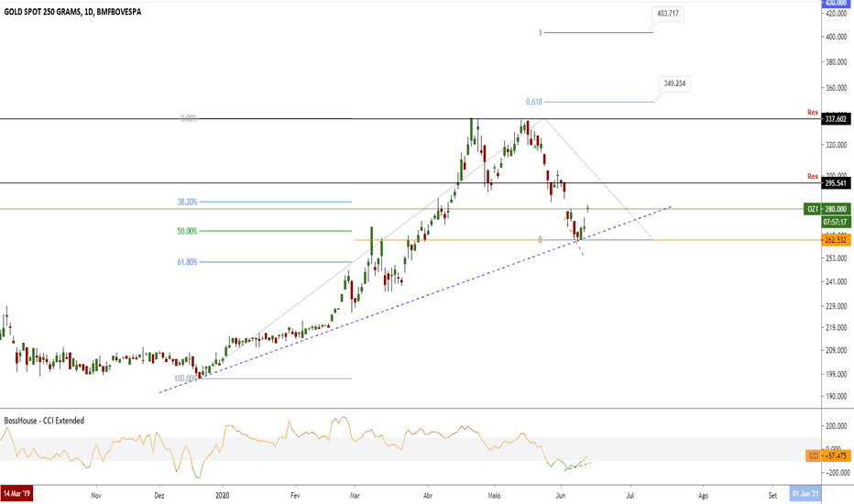
Task: Click the Res label above 337.602 line
Action: click(813, 112)
